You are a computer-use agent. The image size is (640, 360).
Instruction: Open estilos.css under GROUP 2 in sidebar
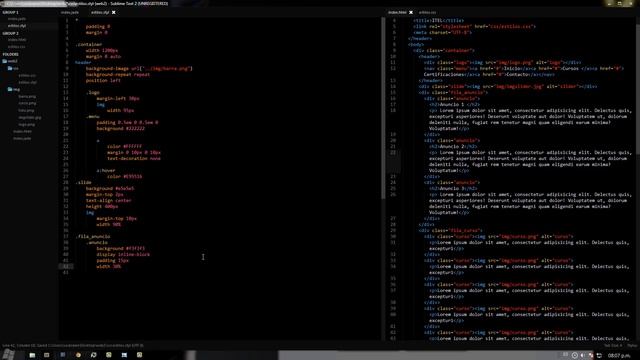[x=17, y=47]
